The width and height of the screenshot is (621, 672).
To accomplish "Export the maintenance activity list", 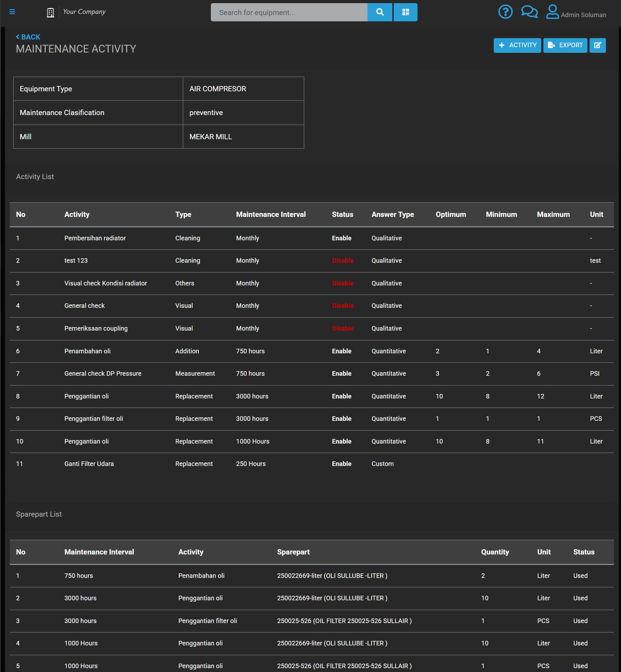I will pyautogui.click(x=565, y=45).
